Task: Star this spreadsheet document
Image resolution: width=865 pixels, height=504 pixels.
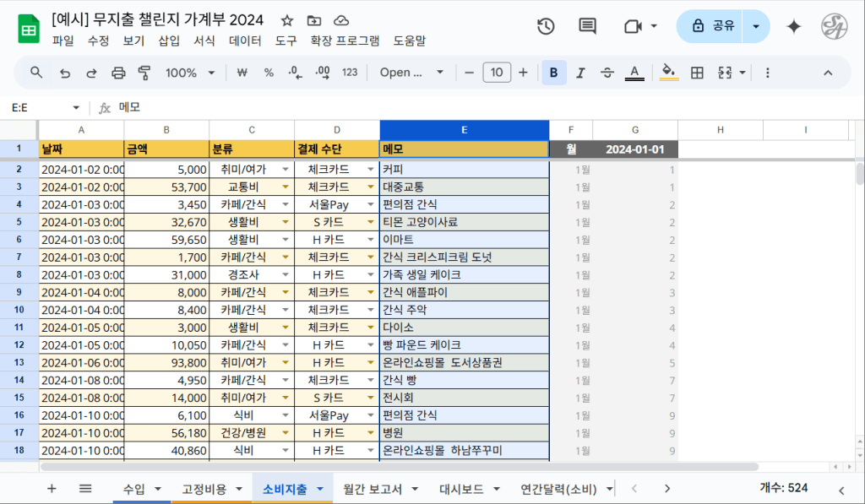Action: (287, 20)
